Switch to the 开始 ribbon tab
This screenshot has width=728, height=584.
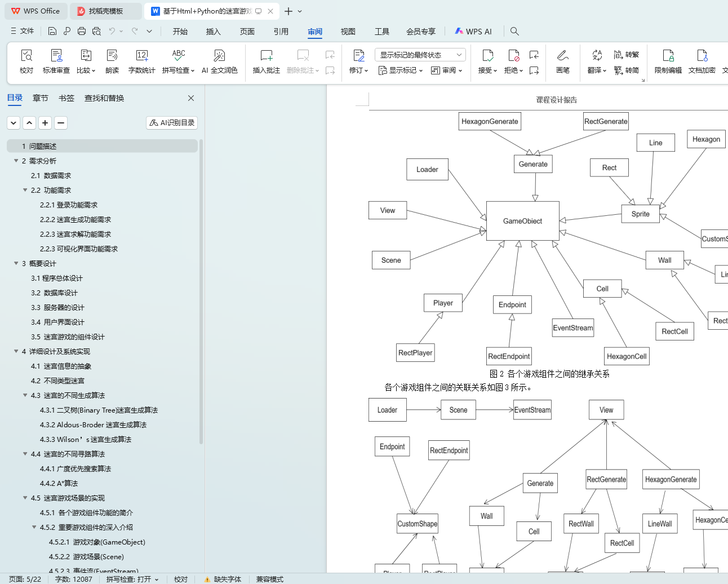click(180, 32)
